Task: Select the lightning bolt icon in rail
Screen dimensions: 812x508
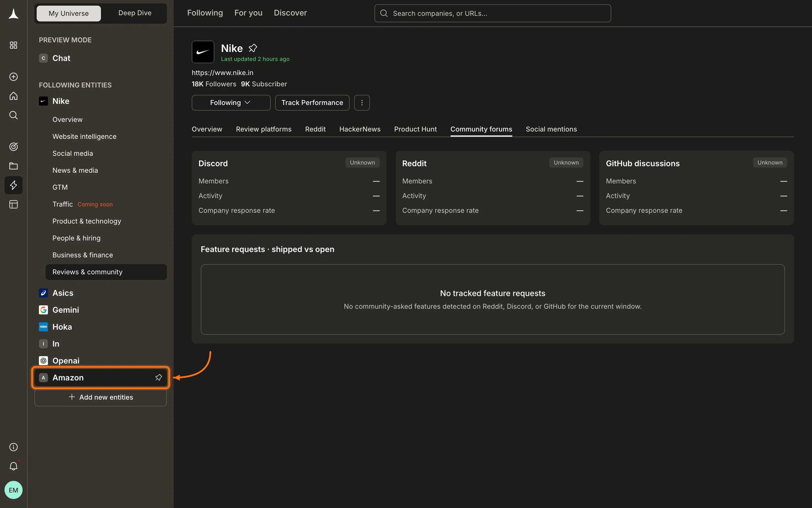Action: tap(14, 185)
